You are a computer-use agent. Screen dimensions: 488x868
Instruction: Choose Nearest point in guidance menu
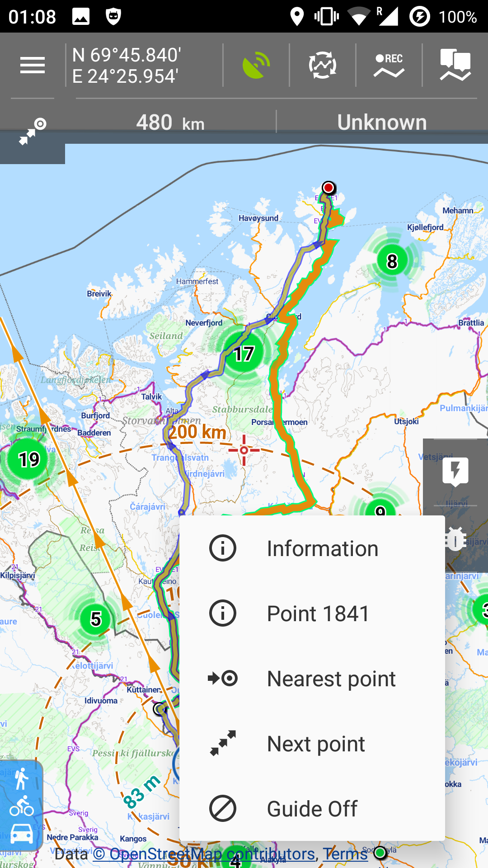pos(312,679)
